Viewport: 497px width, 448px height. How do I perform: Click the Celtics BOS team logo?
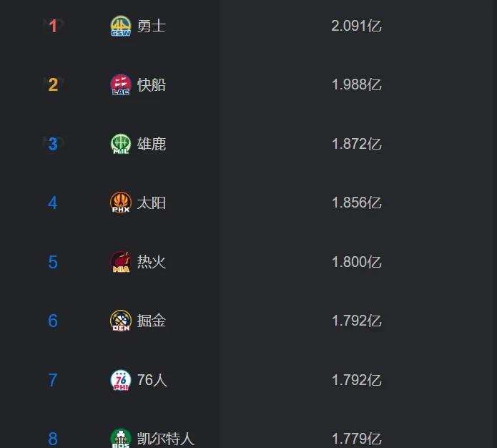(x=120, y=438)
